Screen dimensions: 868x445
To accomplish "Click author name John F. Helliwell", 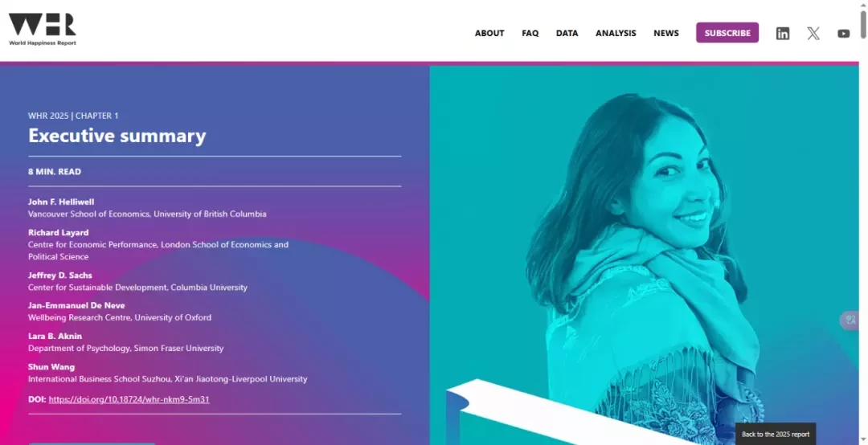I will tap(61, 202).
